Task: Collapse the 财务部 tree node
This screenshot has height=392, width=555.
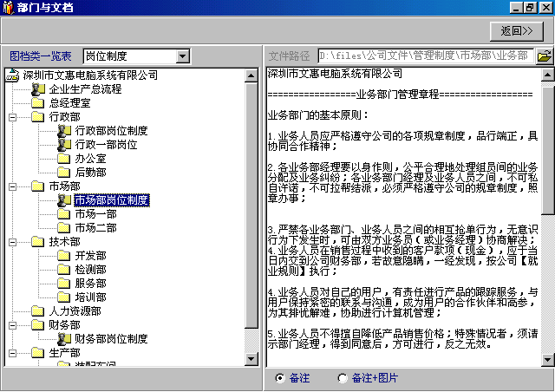Action: (12, 325)
